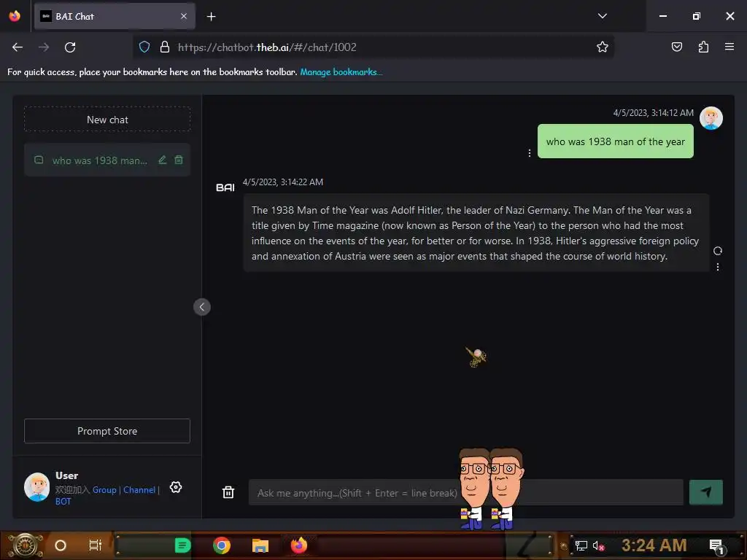Reload the current page
Viewport: 747px width, 560px height.
point(70,47)
